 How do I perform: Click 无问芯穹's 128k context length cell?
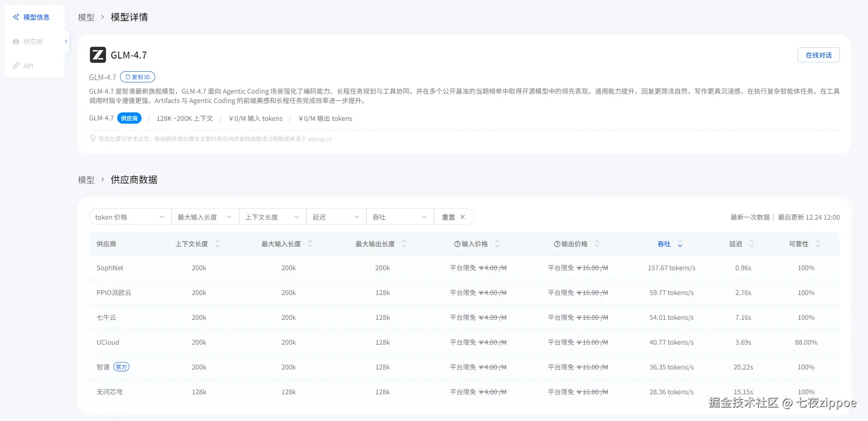click(199, 392)
